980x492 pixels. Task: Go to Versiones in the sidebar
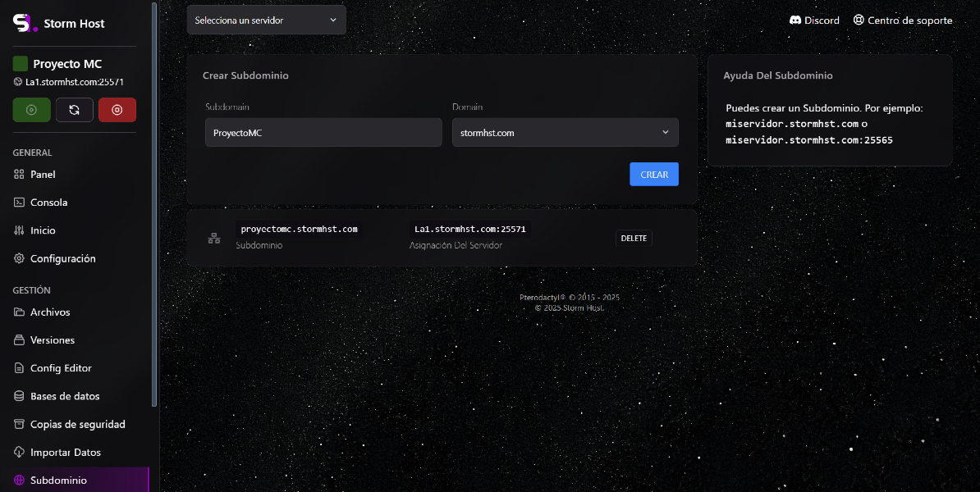53,340
